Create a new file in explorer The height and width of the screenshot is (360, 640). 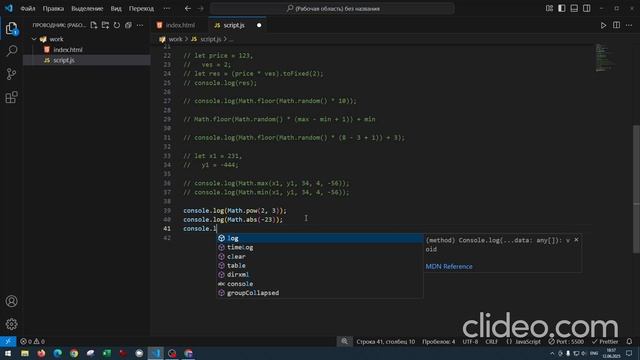click(94, 25)
